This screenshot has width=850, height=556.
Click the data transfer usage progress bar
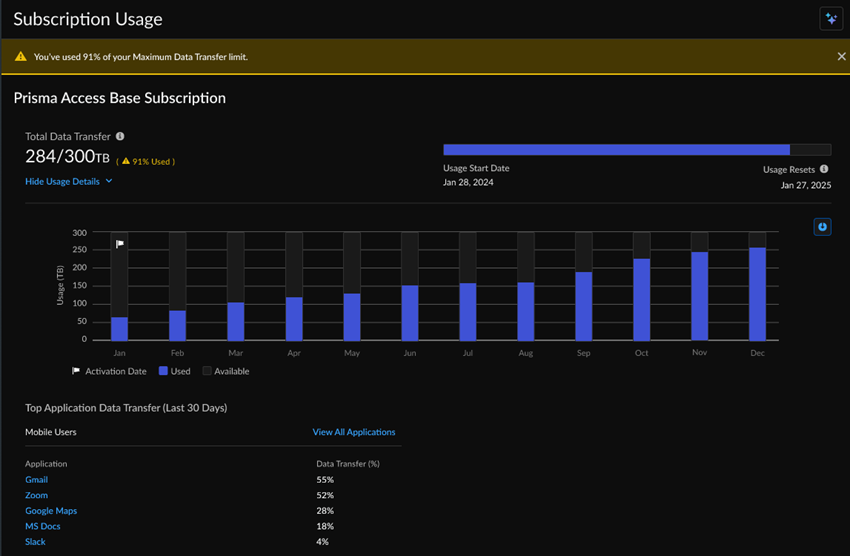click(x=636, y=150)
